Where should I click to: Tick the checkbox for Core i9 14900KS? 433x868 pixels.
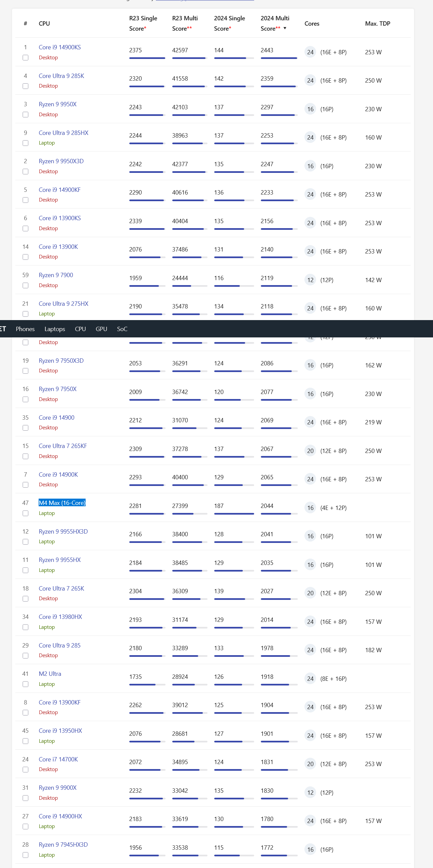click(x=25, y=58)
